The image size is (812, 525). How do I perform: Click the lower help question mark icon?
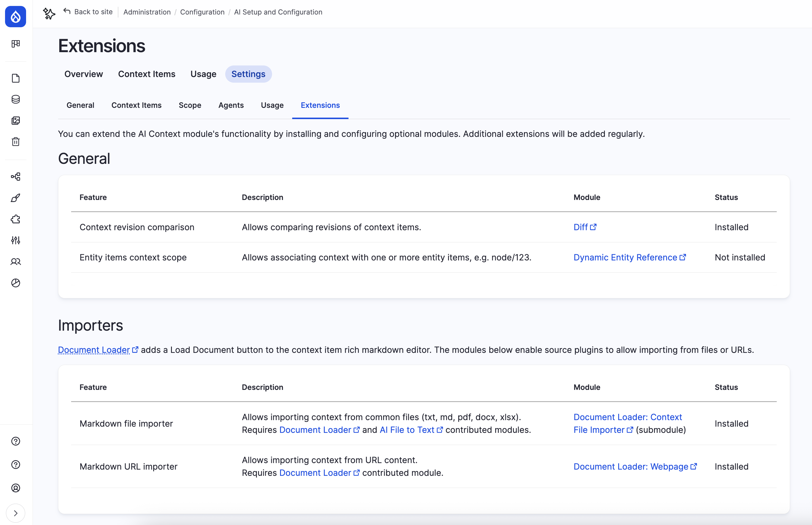click(16, 465)
